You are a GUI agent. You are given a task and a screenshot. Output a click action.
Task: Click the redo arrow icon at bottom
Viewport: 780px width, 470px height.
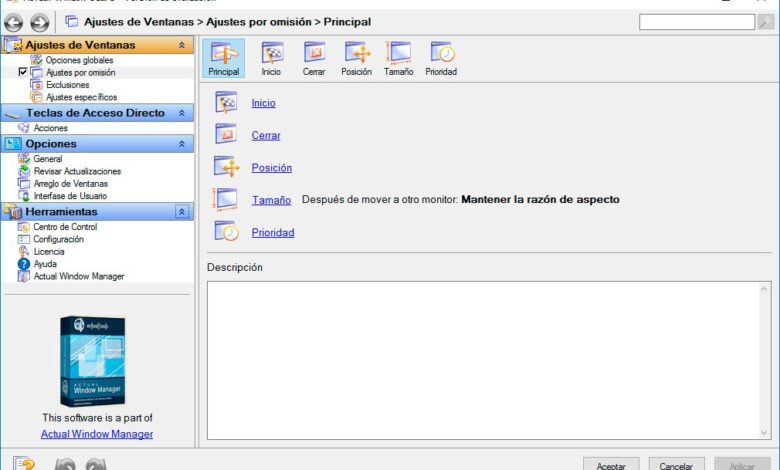pyautogui.click(x=96, y=465)
